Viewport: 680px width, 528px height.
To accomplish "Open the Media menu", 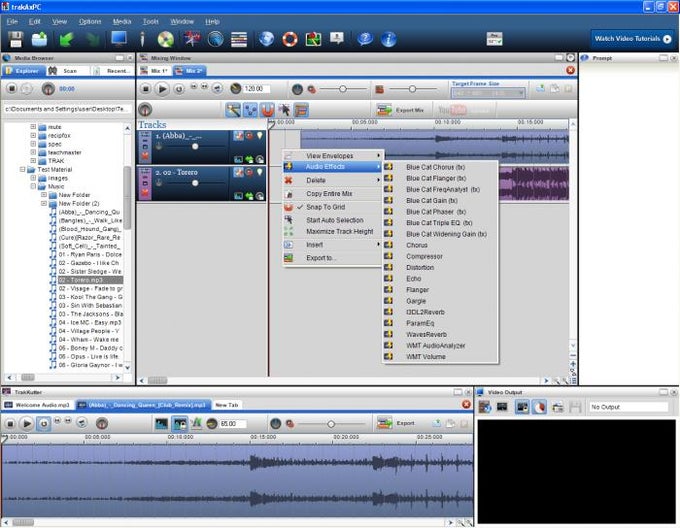I will pyautogui.click(x=122, y=21).
